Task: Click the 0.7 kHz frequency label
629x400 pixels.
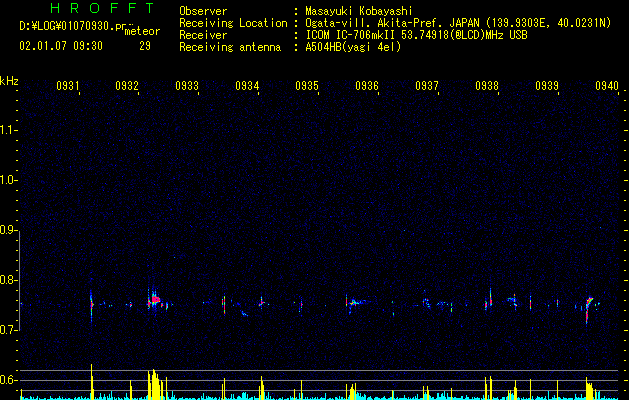Action: click(8, 330)
